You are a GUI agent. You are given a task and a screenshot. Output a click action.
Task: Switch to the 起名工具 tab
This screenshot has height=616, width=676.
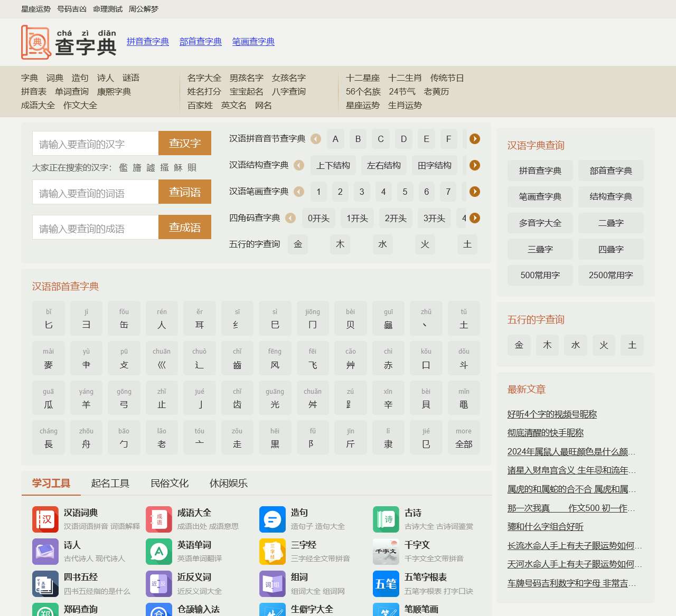pos(110,484)
